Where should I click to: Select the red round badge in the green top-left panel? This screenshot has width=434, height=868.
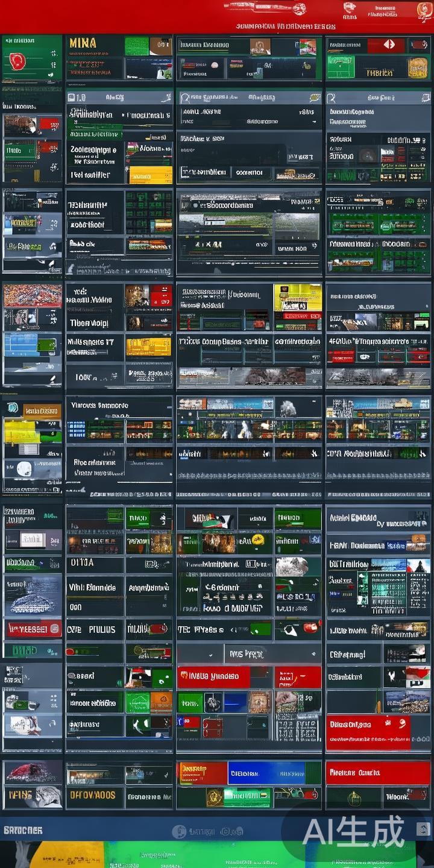[17, 62]
